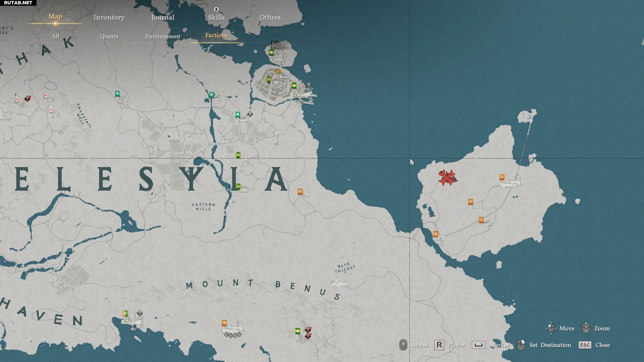
Task: Open the Inventory tab
Action: click(x=109, y=17)
